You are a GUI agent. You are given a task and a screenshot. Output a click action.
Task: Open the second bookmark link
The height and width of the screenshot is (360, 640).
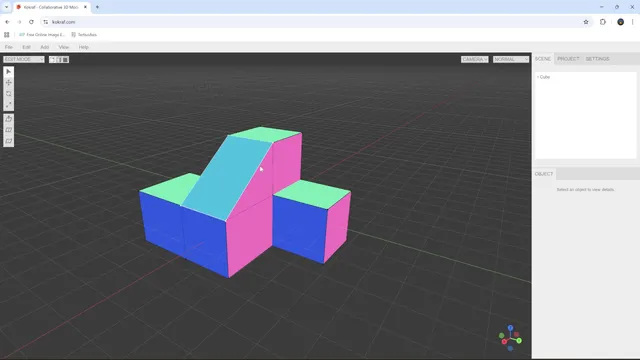click(x=84, y=35)
